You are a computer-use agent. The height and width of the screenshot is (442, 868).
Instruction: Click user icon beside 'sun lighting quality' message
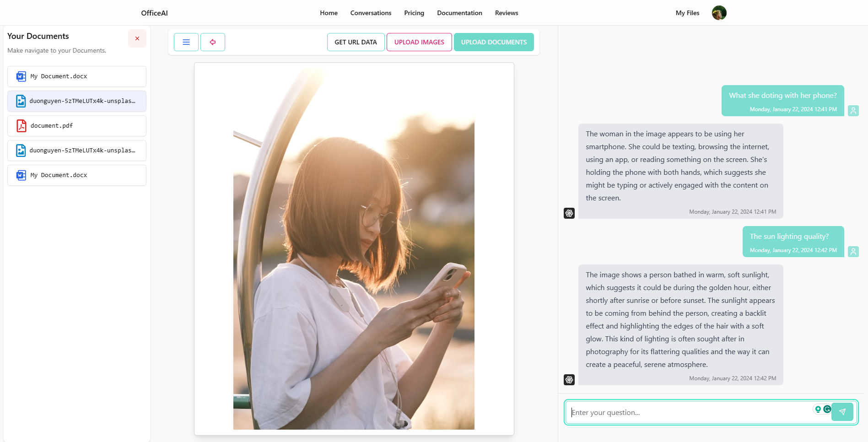[853, 252]
